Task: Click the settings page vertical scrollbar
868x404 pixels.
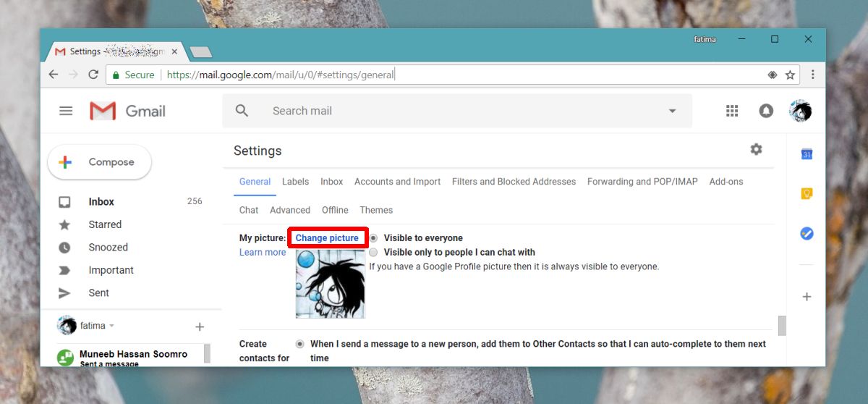Action: point(782,325)
